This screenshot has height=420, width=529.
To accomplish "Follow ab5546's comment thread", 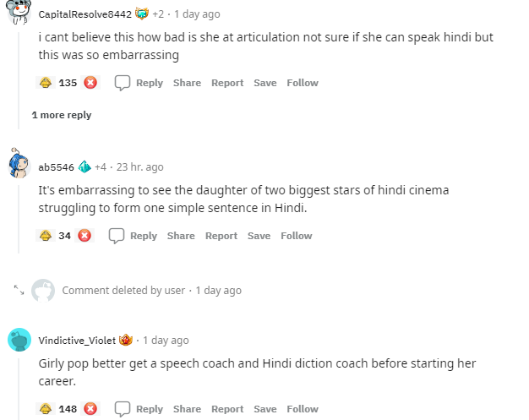I will pos(297,236).
